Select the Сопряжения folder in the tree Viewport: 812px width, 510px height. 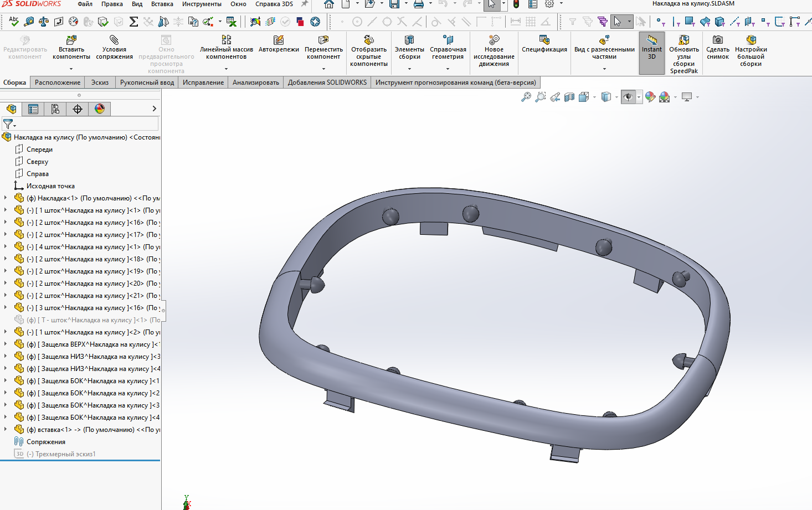coord(46,442)
